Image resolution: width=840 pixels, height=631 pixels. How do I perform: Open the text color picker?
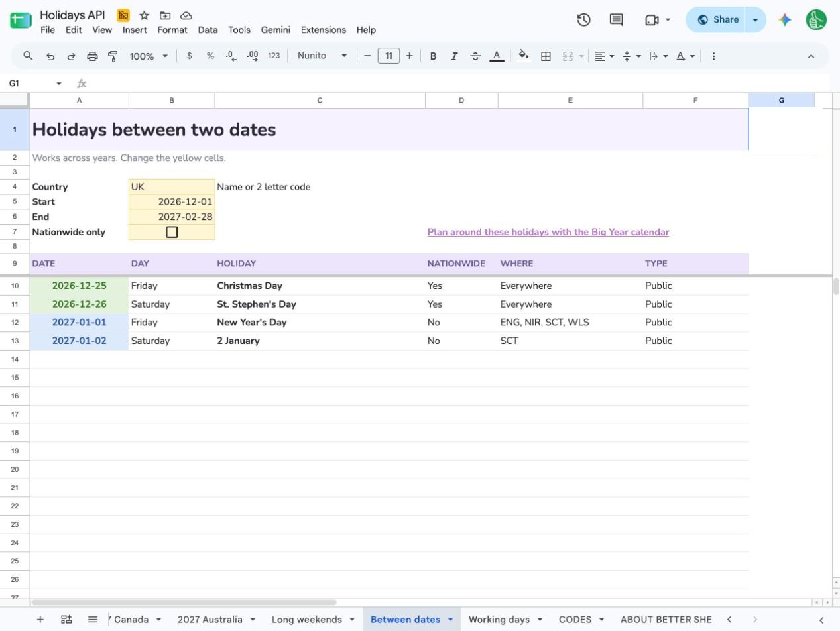pyautogui.click(x=497, y=56)
